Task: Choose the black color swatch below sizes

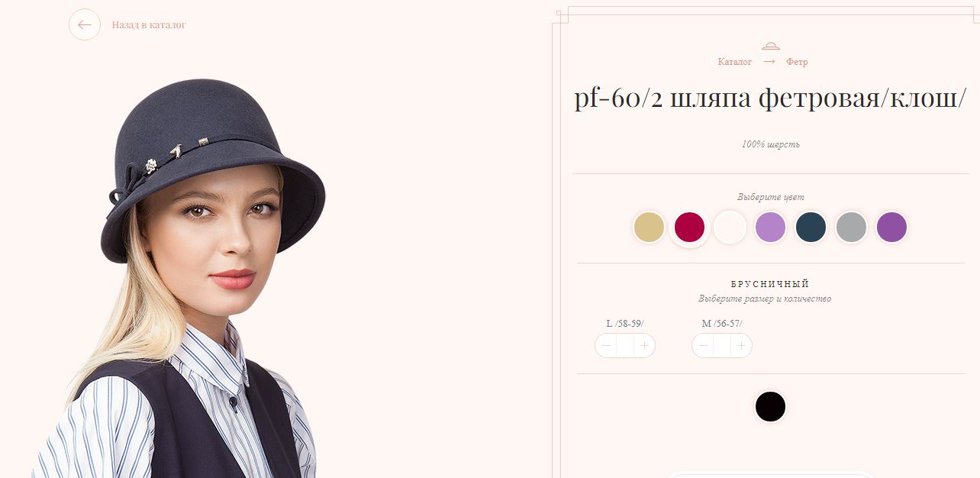Action: point(770,407)
